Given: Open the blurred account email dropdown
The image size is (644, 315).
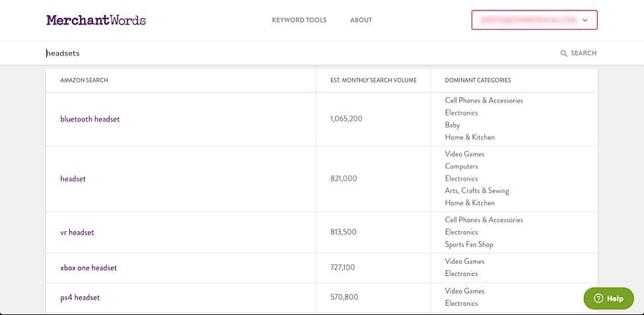Looking at the screenshot, I should [x=534, y=20].
